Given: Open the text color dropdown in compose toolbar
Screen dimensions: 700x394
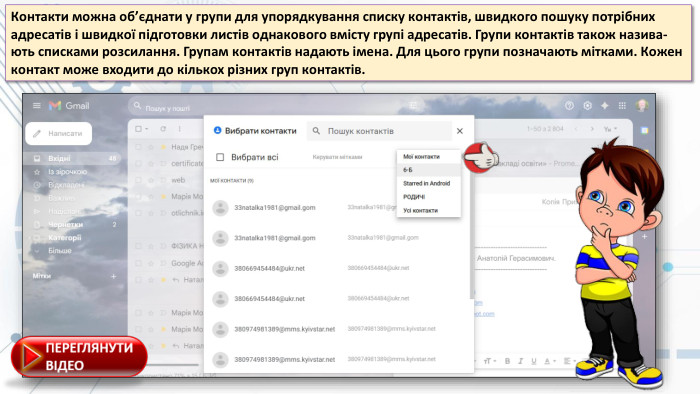Looking at the screenshot, I should coord(549,361).
